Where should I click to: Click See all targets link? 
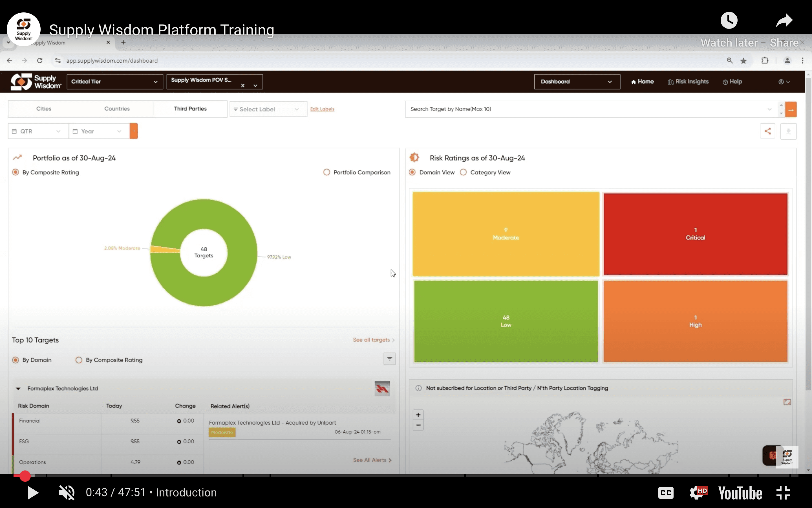(x=374, y=340)
